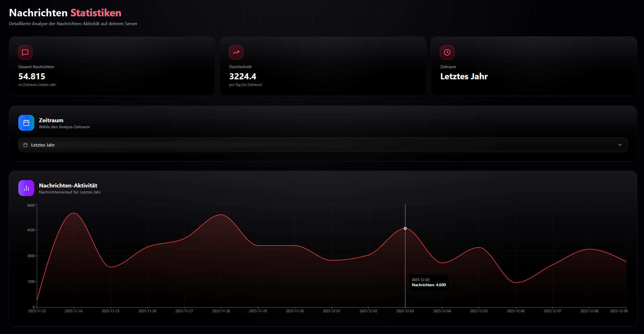Click the Durchschnitt value 3224.4
644x334 pixels.
(243, 76)
